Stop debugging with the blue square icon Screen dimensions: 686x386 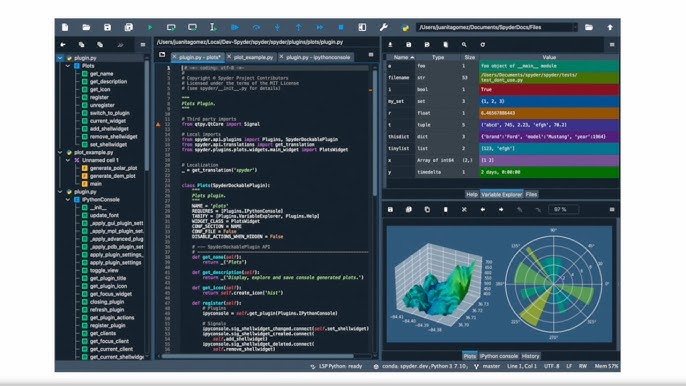341,28
